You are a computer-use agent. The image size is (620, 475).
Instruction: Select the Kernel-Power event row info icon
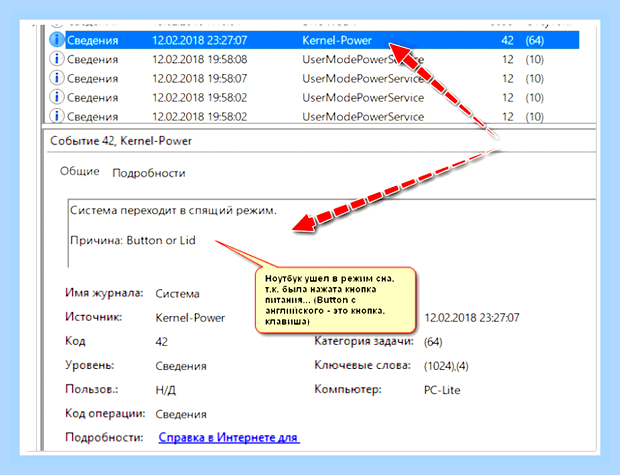(x=57, y=40)
